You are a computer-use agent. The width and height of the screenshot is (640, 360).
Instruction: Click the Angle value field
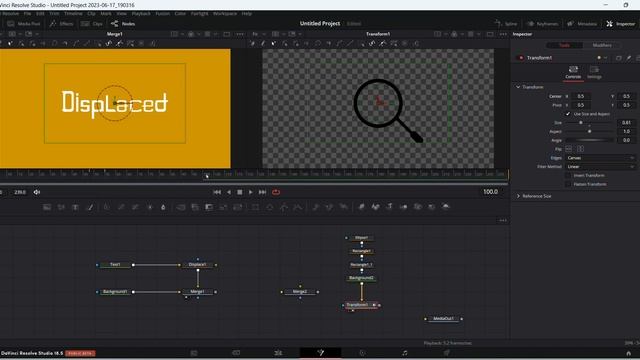tap(626, 140)
